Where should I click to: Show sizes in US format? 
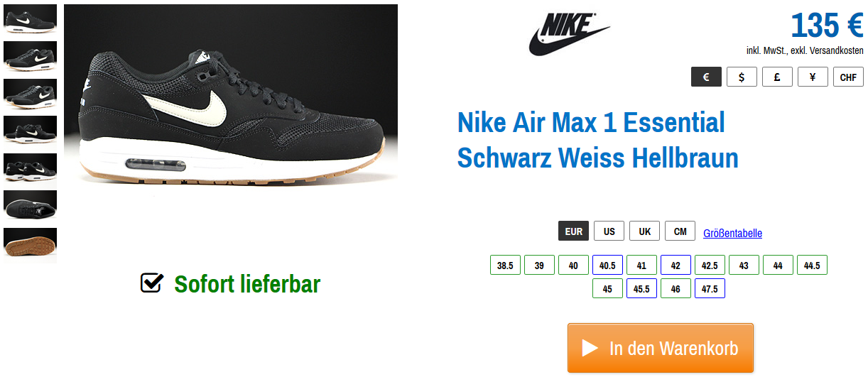pos(609,231)
